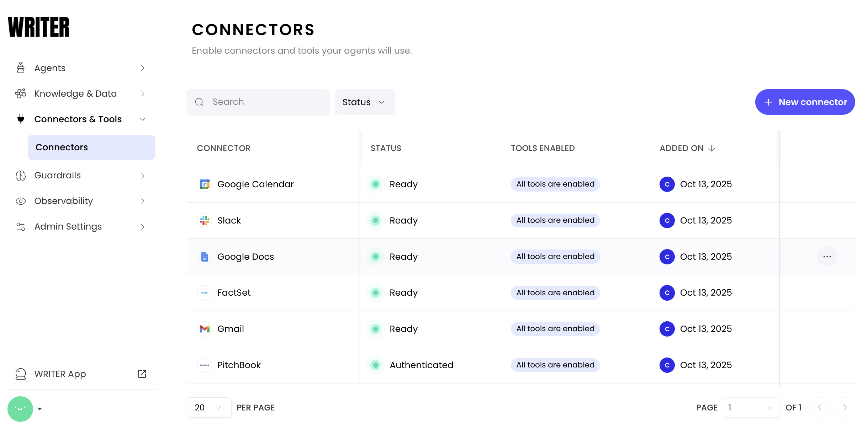Image resolution: width=868 pixels, height=430 pixels.
Task: Click the Slack logo icon
Action: point(205,220)
